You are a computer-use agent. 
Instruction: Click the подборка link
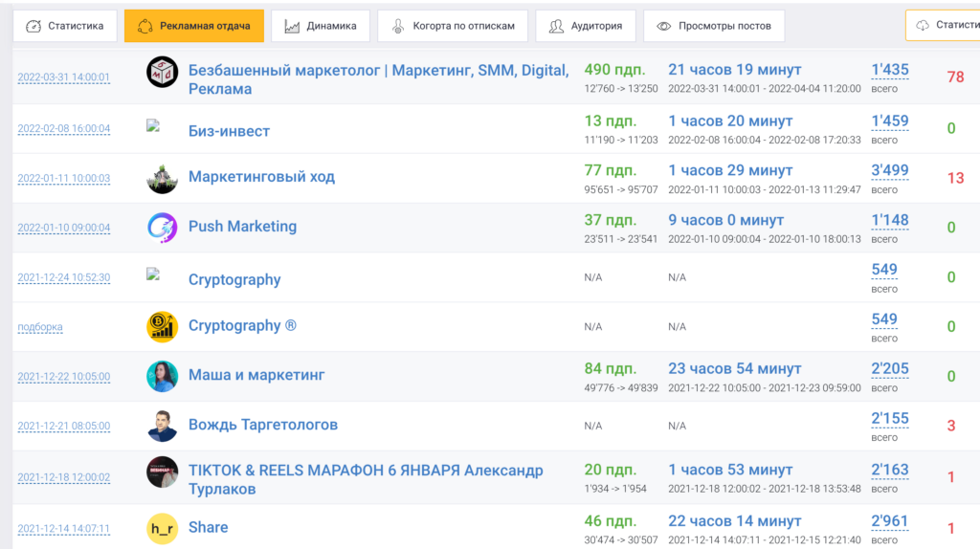(40, 327)
